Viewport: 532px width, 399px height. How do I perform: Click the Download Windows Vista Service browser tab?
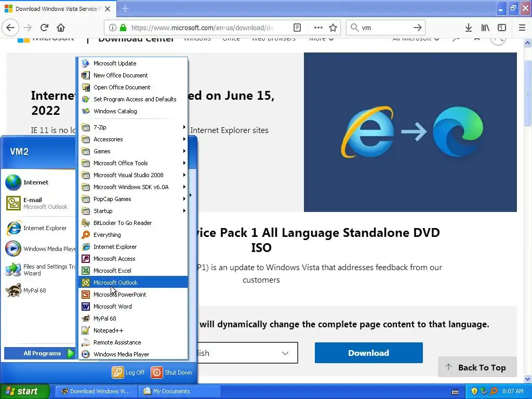click(58, 8)
